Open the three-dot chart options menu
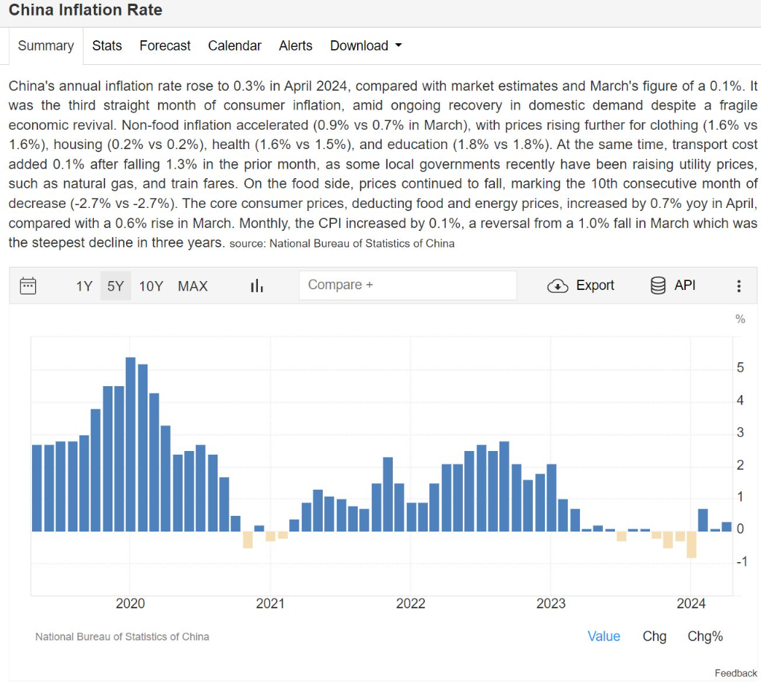The width and height of the screenshot is (761, 700). [x=739, y=286]
